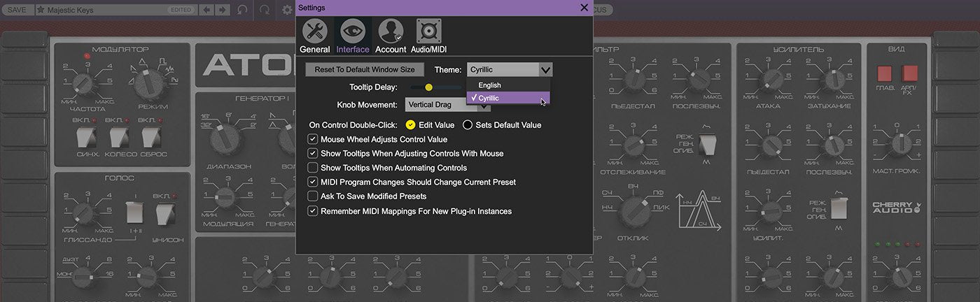Viewport: 980px width, 302px height.
Task: Select Sets Default Value radio button
Action: pos(468,125)
